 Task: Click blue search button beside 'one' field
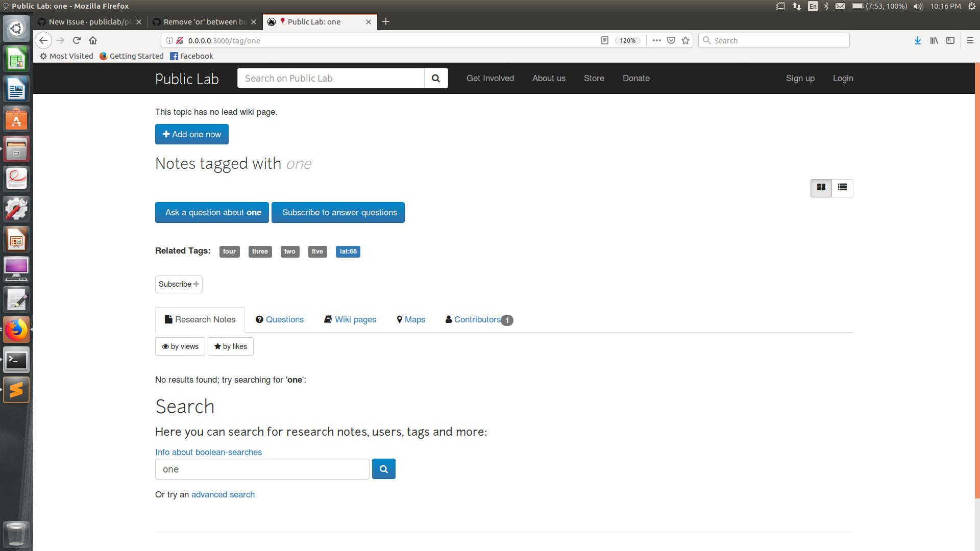[x=383, y=469]
